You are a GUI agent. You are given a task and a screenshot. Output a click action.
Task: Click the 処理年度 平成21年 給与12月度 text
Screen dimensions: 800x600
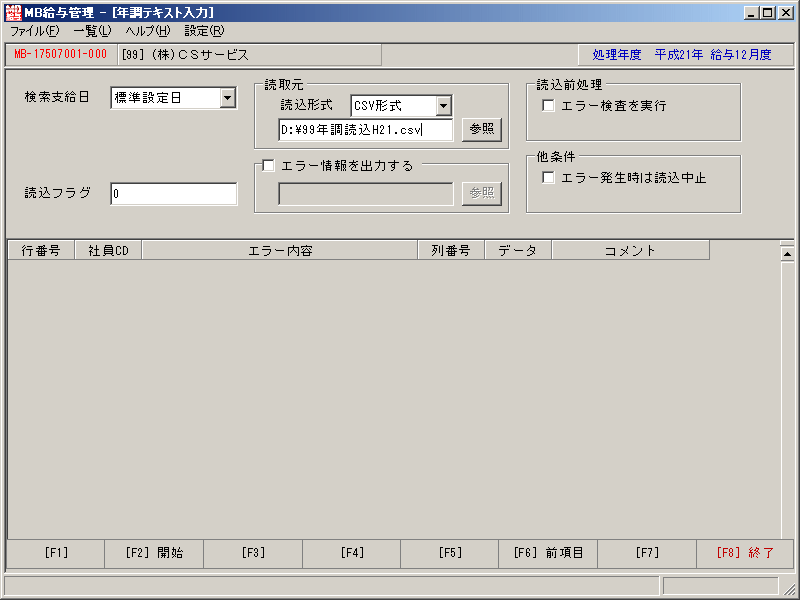click(682, 55)
